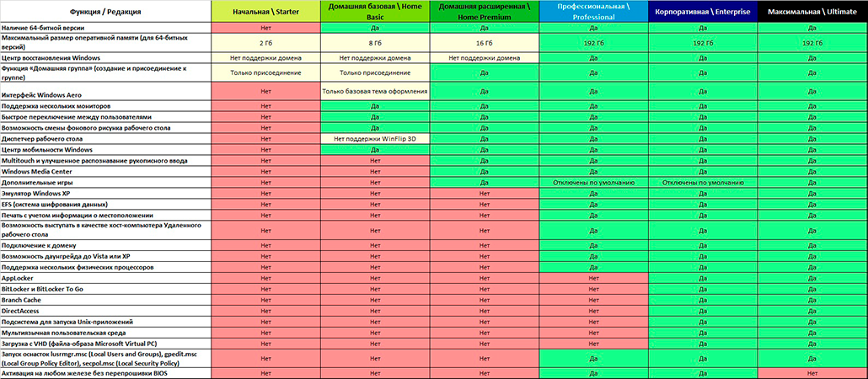Click the '2 Гб' memory cell
The width and height of the screenshot is (868, 379).
265,43
